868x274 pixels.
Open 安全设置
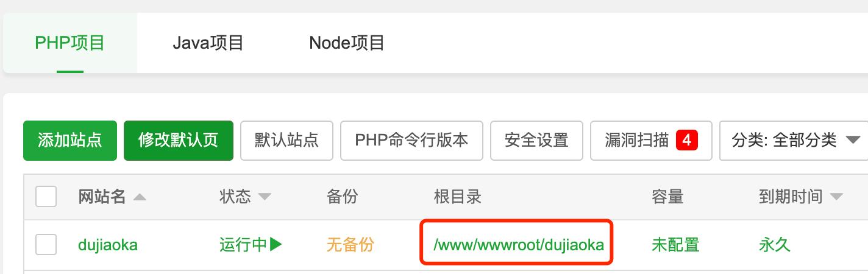(x=536, y=141)
